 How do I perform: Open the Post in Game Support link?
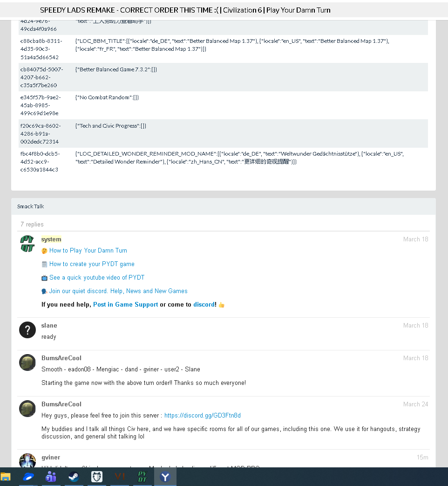(x=125, y=305)
